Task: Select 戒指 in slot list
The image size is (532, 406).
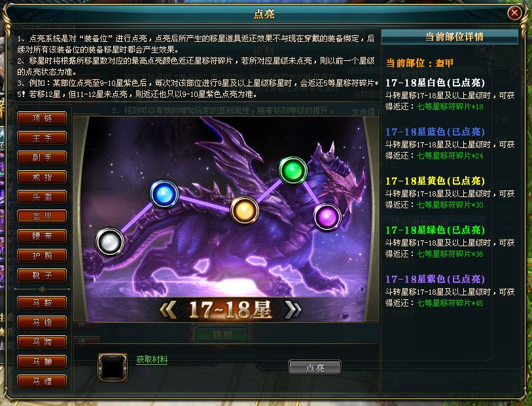Action: (x=42, y=177)
